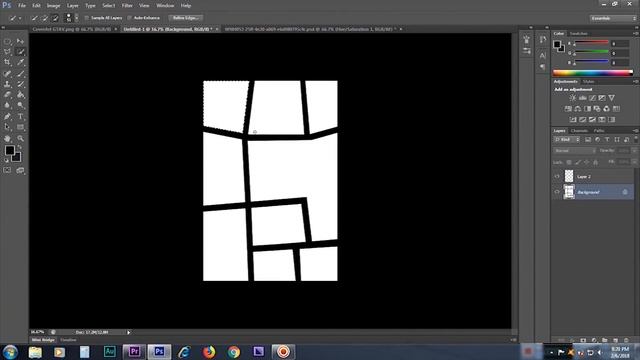
Task: Select the Lasso tool
Action: [7, 52]
